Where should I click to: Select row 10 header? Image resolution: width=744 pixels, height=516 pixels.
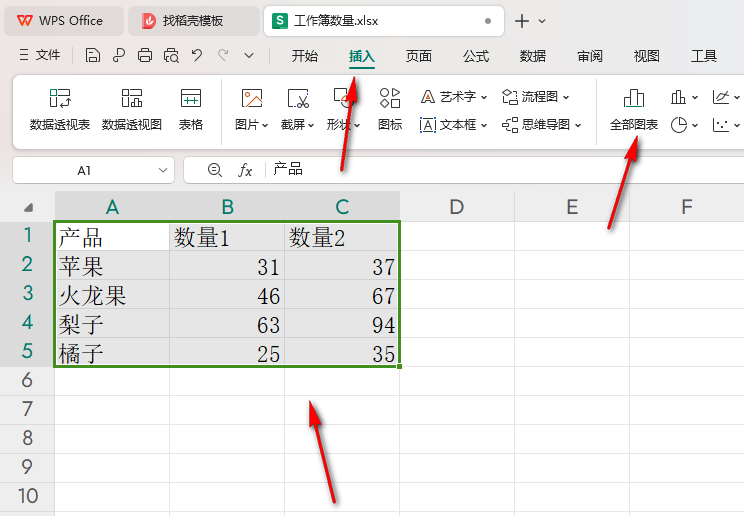tap(27, 497)
